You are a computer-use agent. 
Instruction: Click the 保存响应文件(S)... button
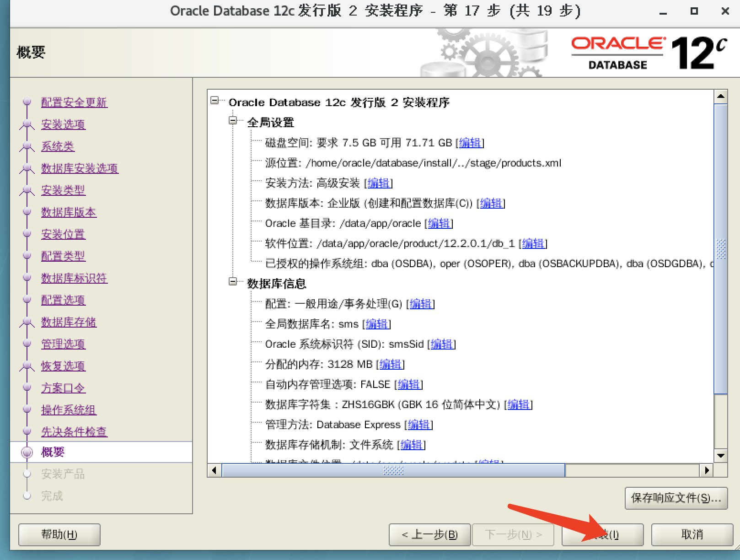[676, 498]
